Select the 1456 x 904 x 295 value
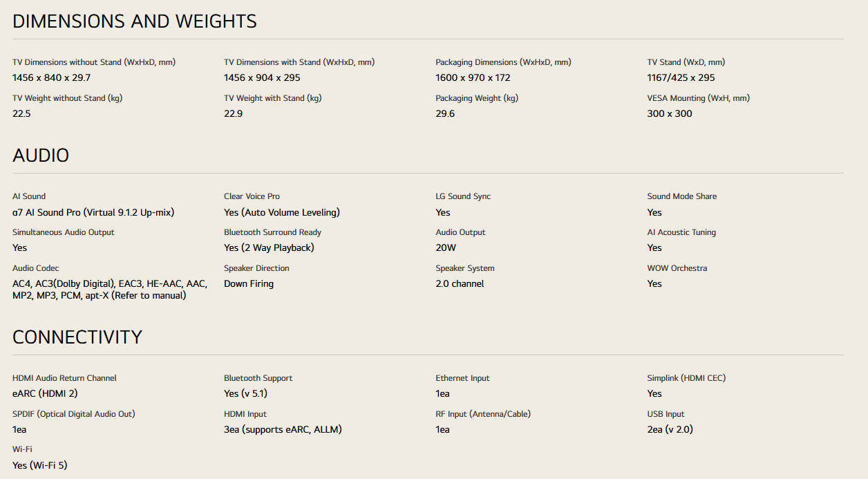 (262, 77)
